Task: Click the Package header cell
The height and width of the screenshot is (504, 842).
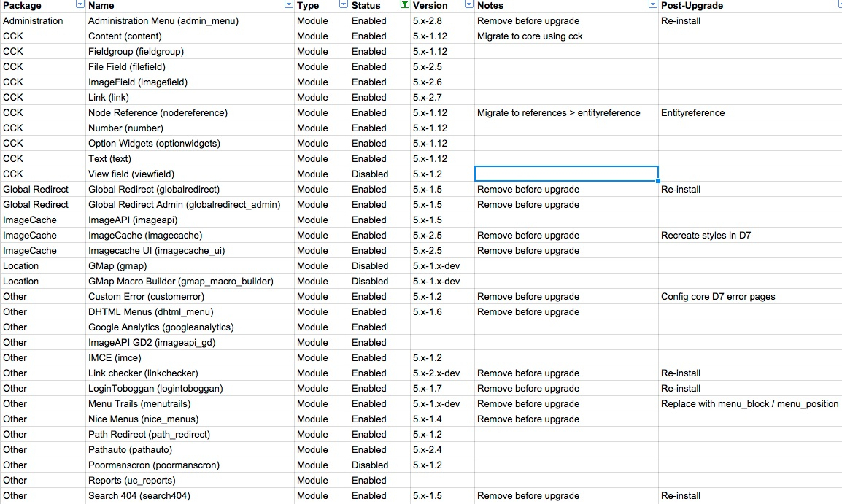Action: pyautogui.click(x=43, y=5)
